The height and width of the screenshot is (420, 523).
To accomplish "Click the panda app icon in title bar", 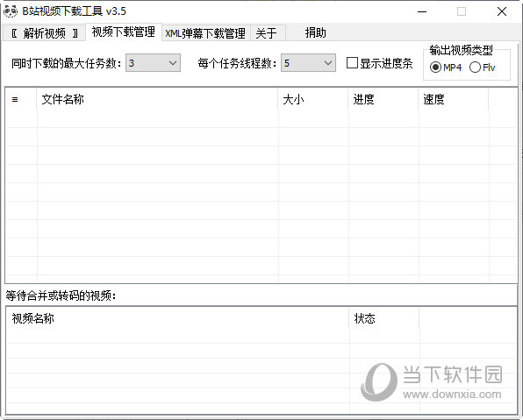I will coord(11,11).
